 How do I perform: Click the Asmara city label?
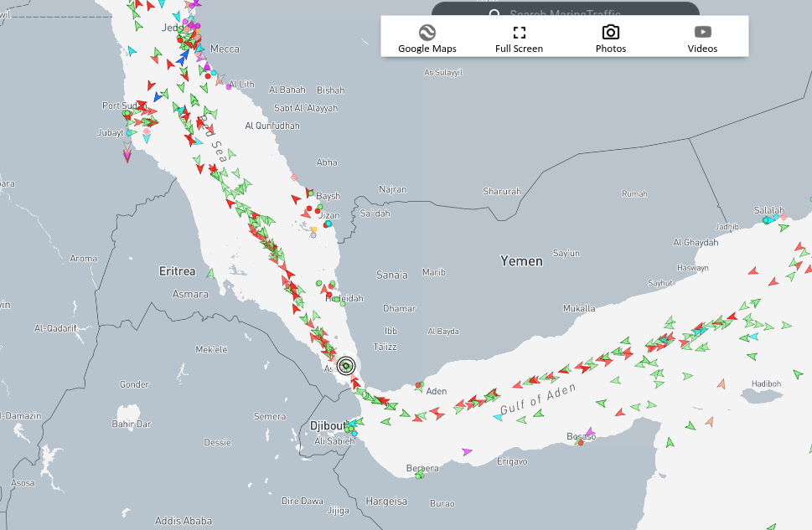[190, 294]
